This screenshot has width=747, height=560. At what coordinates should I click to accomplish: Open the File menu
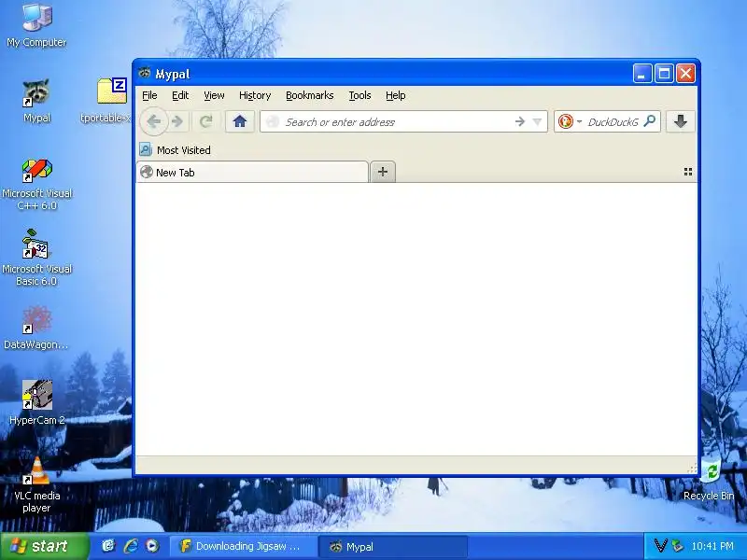point(149,95)
